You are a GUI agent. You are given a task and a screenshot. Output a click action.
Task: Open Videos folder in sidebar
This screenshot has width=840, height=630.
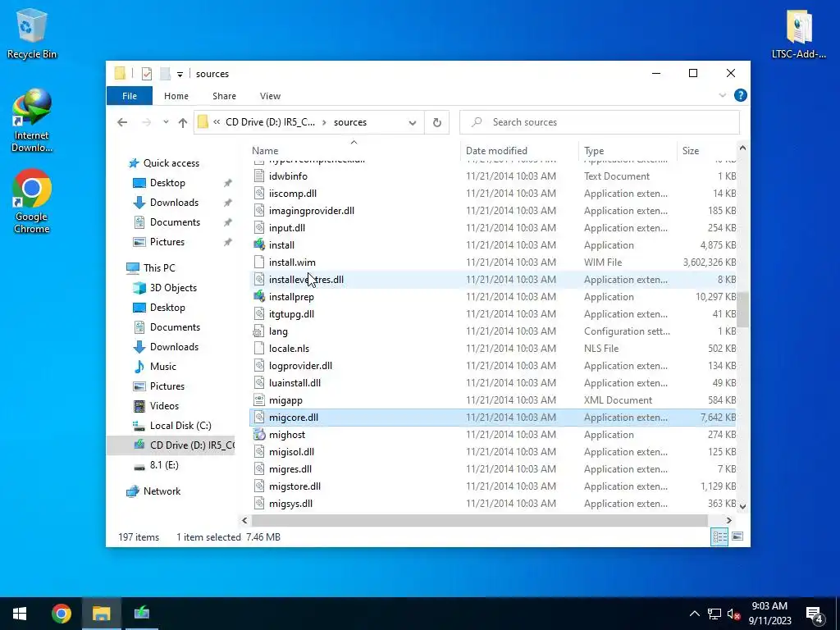pos(164,406)
